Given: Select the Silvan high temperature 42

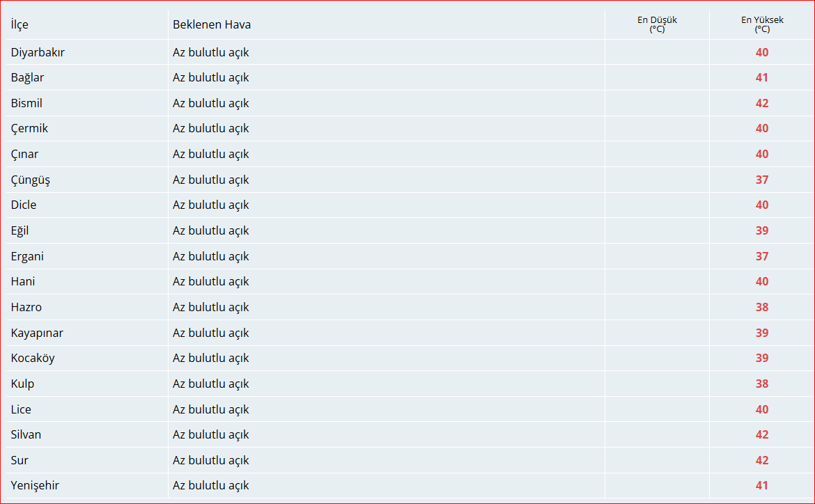Looking at the screenshot, I should click(761, 434).
